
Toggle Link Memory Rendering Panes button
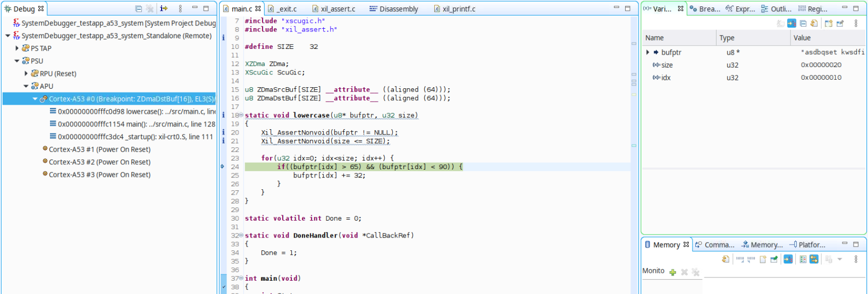click(x=814, y=259)
